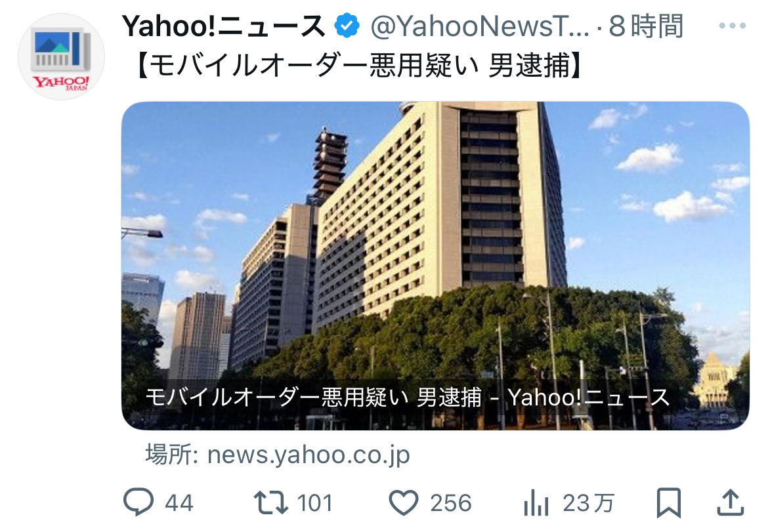Open the three-dot more options menu
768x532 pixels.
coord(733,26)
